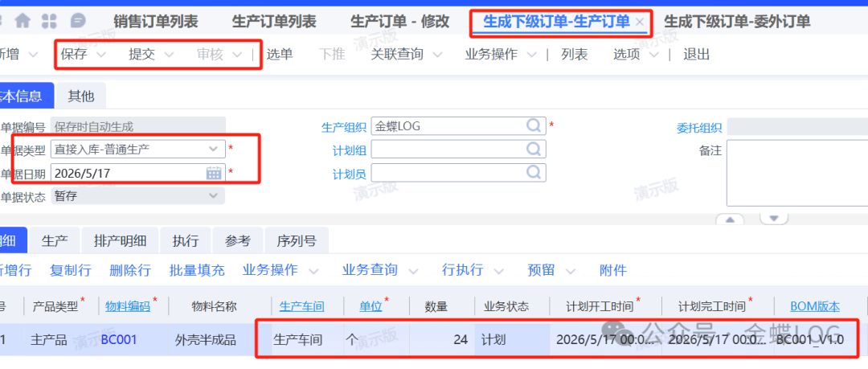Expand the 选项 dropdown arrow
868x369 pixels.
point(653,55)
